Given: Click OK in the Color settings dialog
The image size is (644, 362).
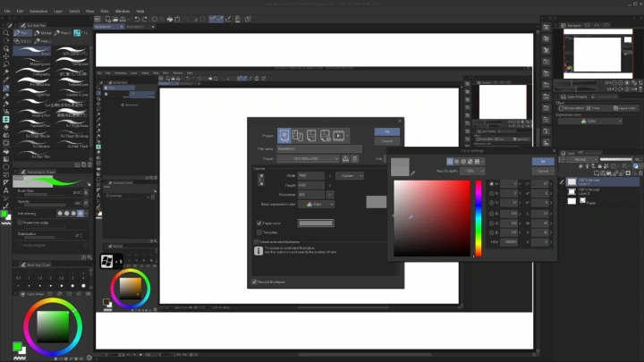Looking at the screenshot, I should tap(542, 161).
